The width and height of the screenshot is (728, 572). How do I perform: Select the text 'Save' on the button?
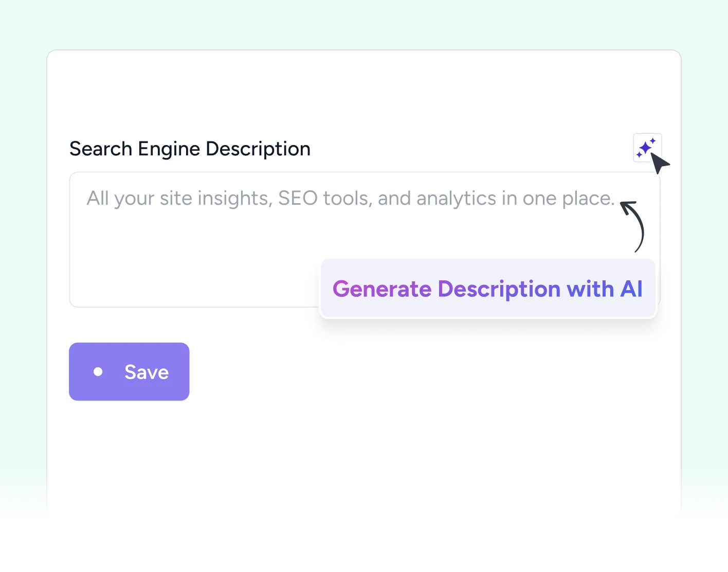click(147, 371)
